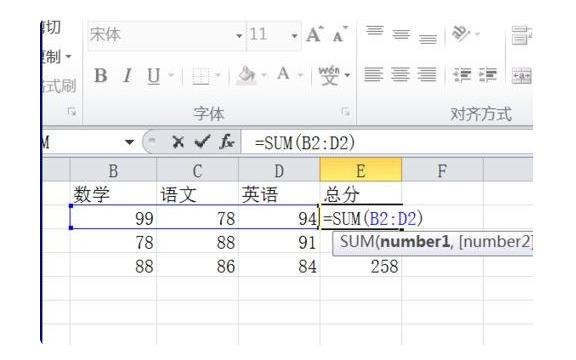
Task: Select column F header
Action: (442, 171)
